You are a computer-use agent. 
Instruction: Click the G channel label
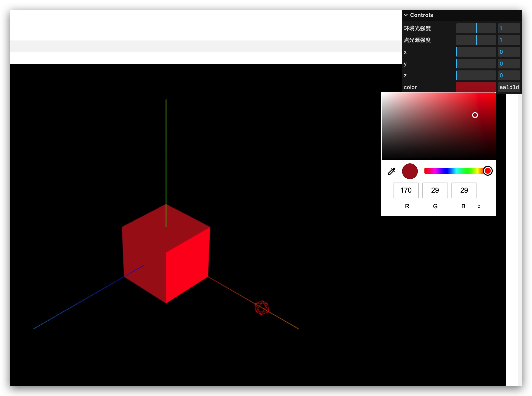[435, 206]
